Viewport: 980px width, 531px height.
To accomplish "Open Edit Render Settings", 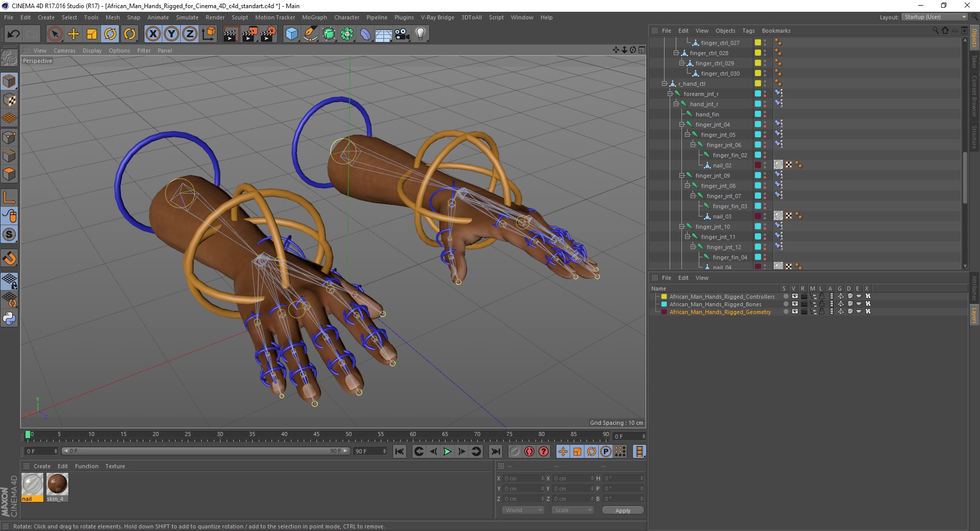I will (268, 34).
